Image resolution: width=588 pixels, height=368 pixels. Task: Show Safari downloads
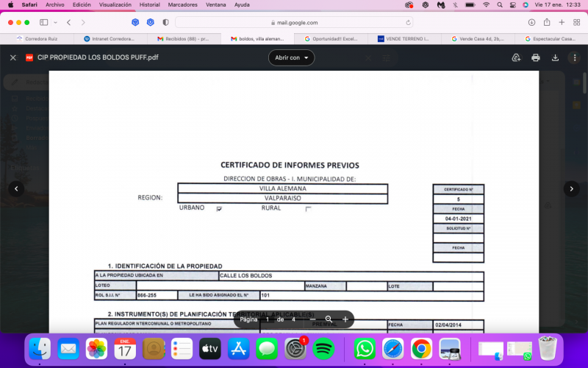pyautogui.click(x=531, y=23)
